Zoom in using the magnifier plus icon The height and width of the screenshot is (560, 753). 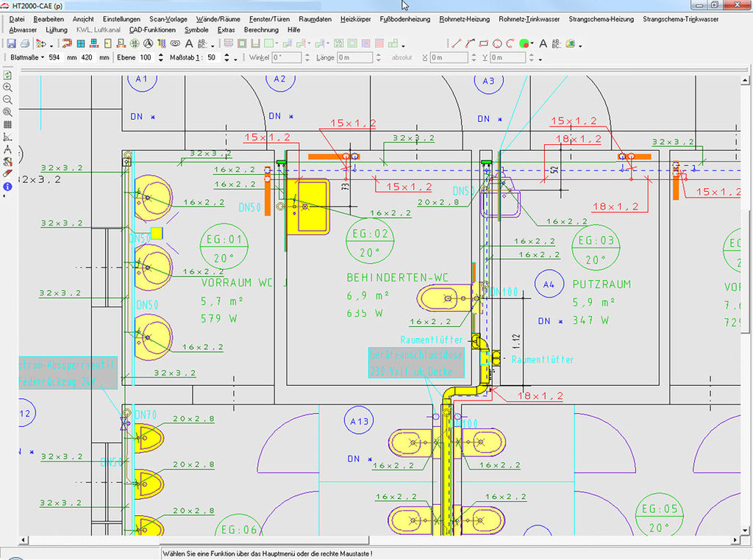[7, 87]
